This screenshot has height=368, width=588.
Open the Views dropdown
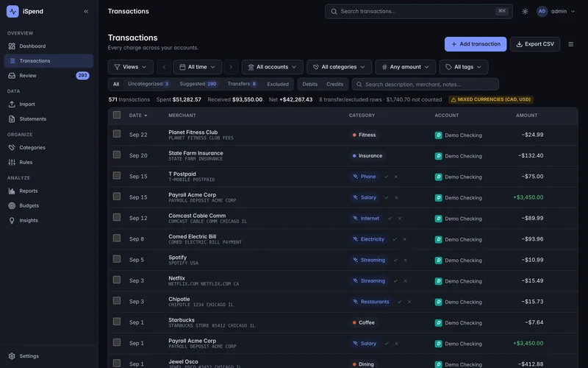click(x=131, y=67)
